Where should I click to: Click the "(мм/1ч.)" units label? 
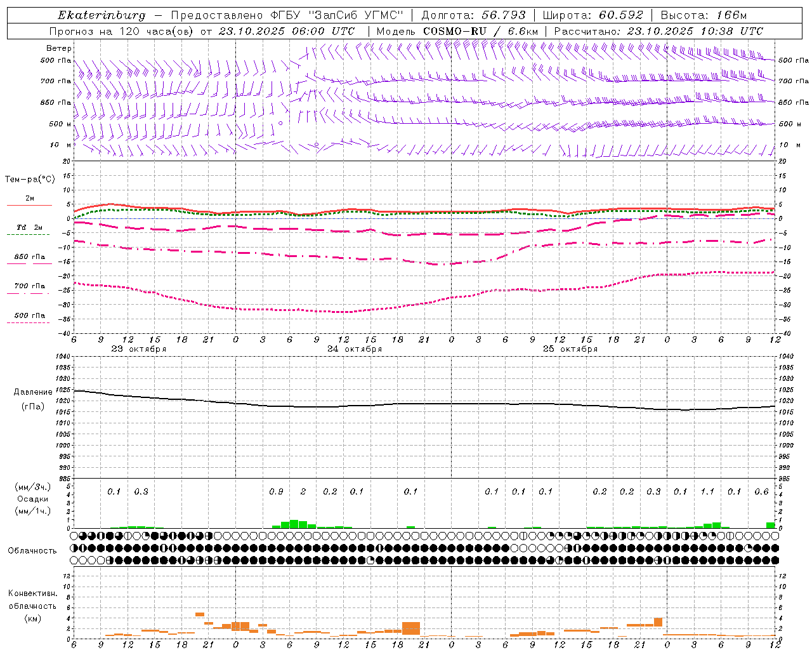tap(33, 510)
